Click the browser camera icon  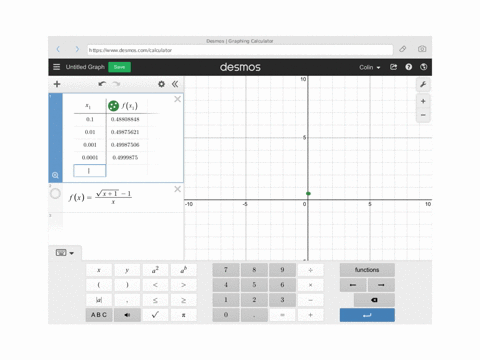[x=422, y=49]
